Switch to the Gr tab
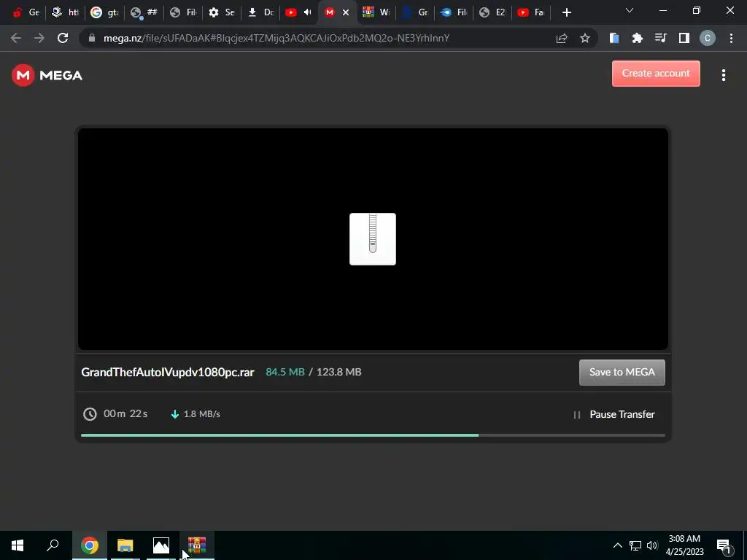The height and width of the screenshot is (560, 747). click(x=415, y=12)
